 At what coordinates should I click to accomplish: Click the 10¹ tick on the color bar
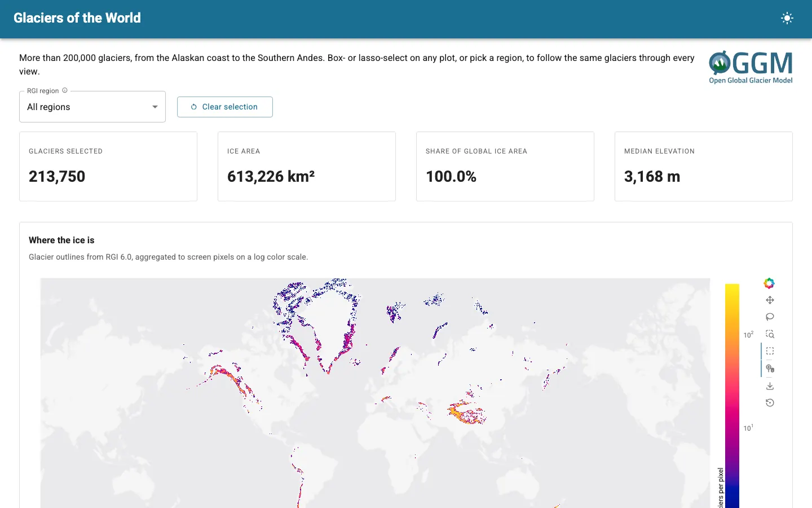point(748,428)
